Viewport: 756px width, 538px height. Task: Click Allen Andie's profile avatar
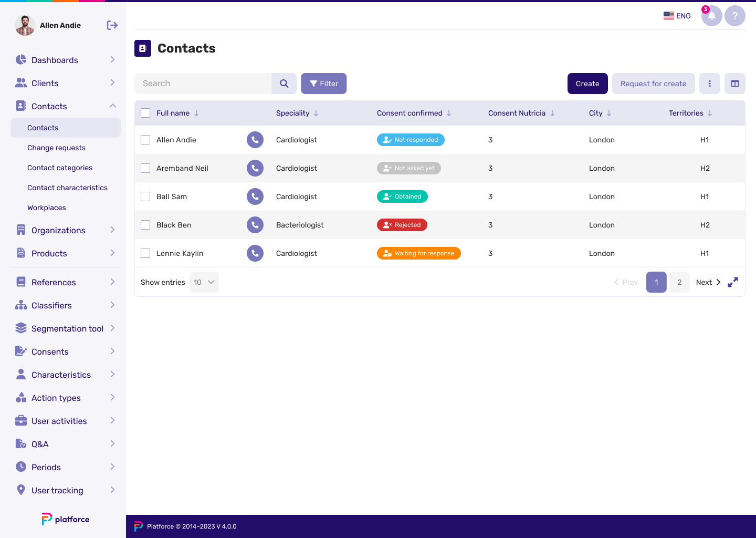25,25
